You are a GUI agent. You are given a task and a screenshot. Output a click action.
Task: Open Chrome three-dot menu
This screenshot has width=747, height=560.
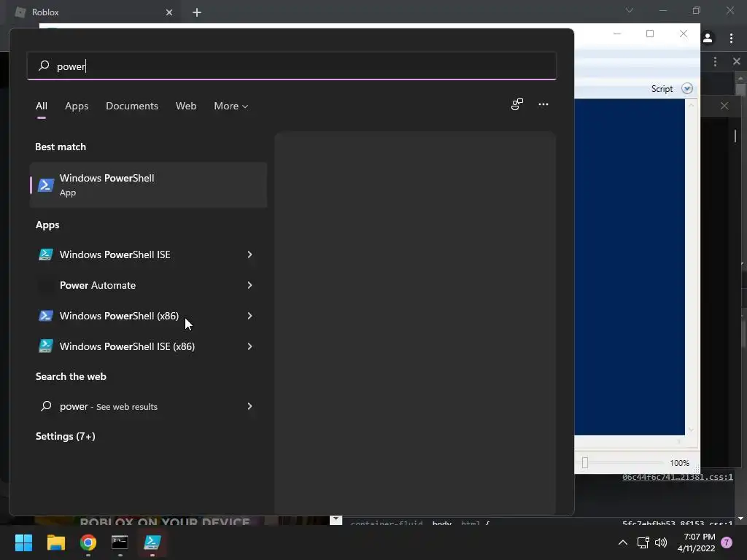point(731,38)
